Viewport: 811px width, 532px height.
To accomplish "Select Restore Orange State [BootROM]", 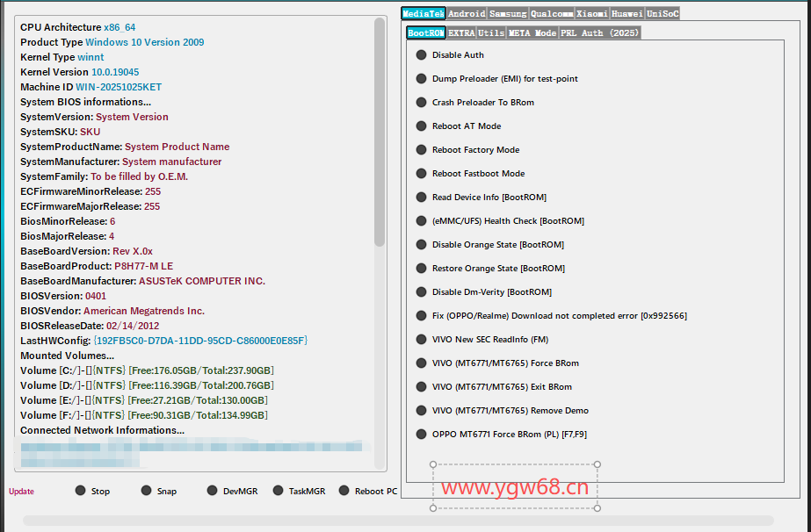I will click(x=491, y=269).
